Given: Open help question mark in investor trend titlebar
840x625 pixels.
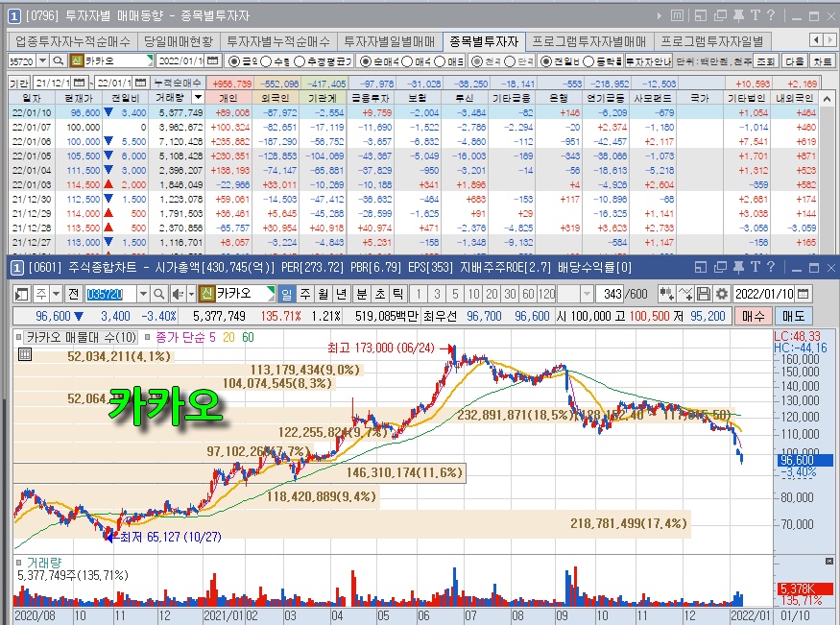Looking at the screenshot, I should pos(770,16).
